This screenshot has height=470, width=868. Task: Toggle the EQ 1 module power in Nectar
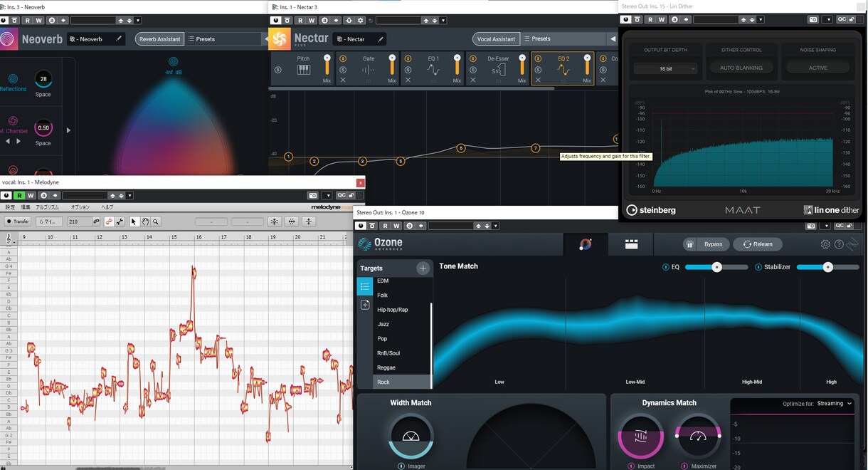408,58
